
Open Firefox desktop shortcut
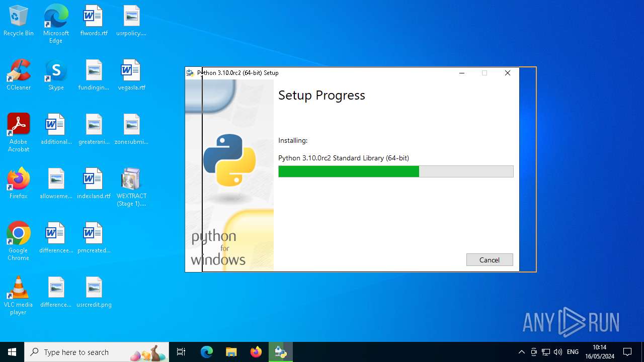(19, 184)
